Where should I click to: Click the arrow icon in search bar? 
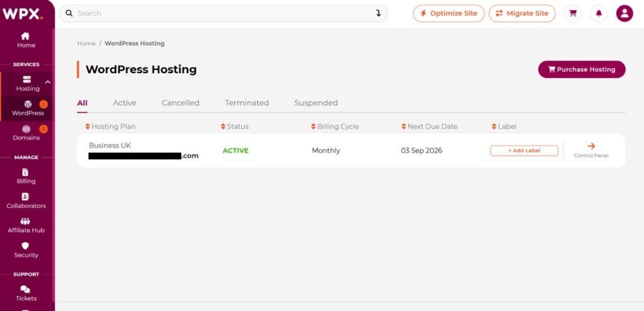tap(378, 13)
